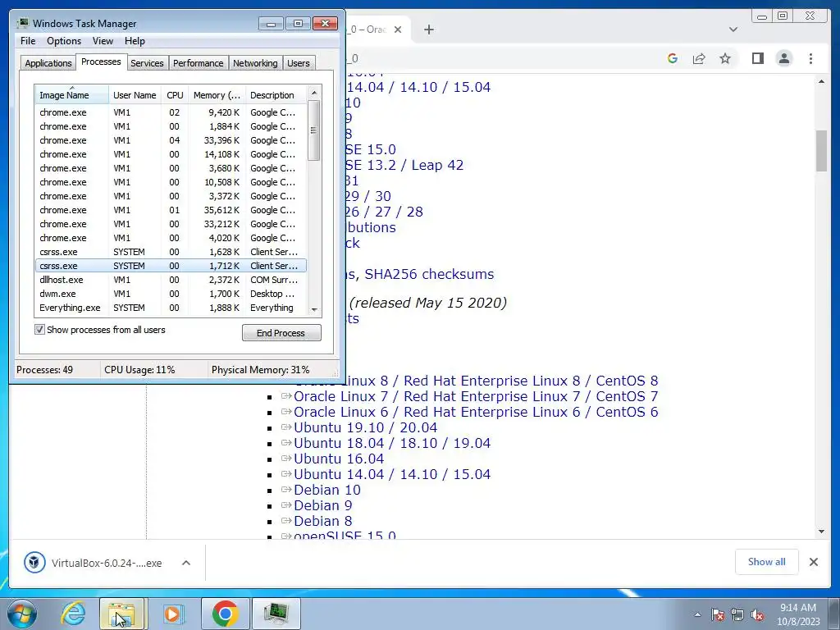Click process list scroll down arrow
Screen dimensions: 840x630
[x=314, y=309]
